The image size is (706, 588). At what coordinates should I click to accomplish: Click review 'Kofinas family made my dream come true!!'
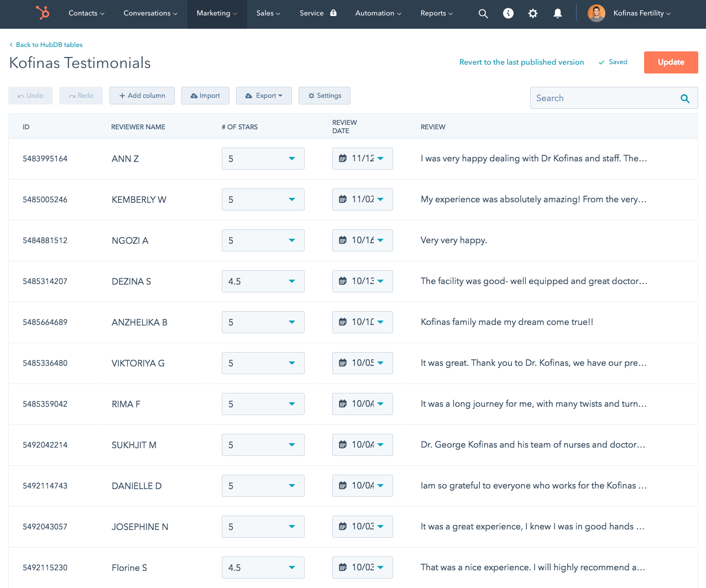[507, 322]
